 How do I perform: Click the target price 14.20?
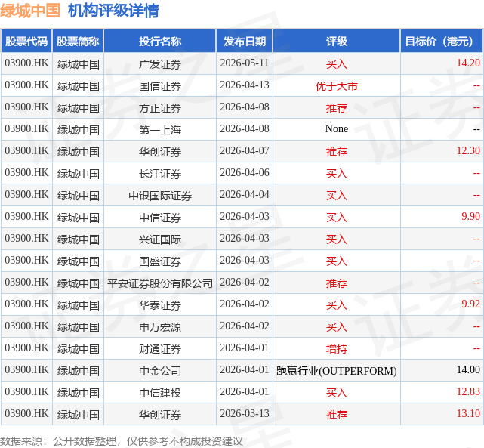468,63
